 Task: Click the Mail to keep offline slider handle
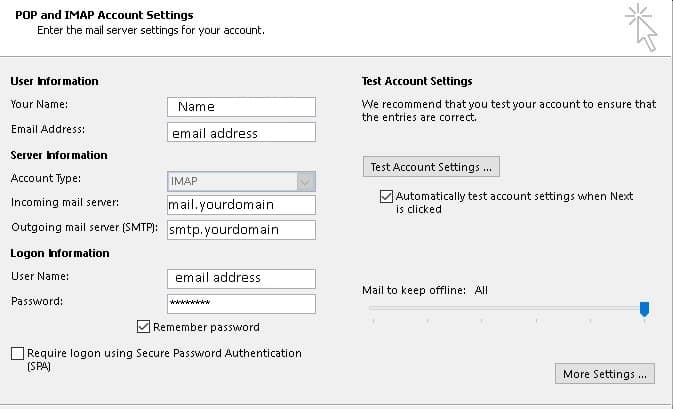644,309
